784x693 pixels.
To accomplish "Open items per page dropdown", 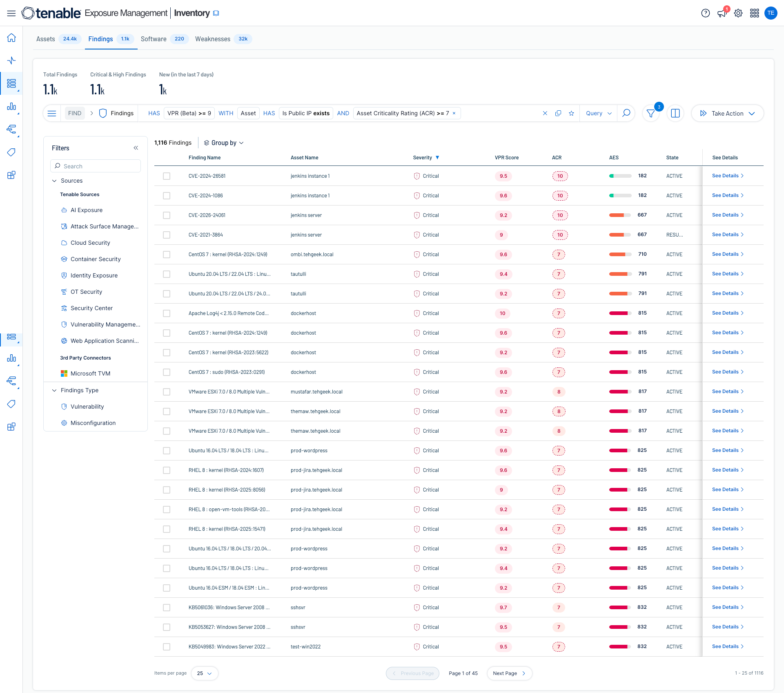I will pyautogui.click(x=204, y=673).
